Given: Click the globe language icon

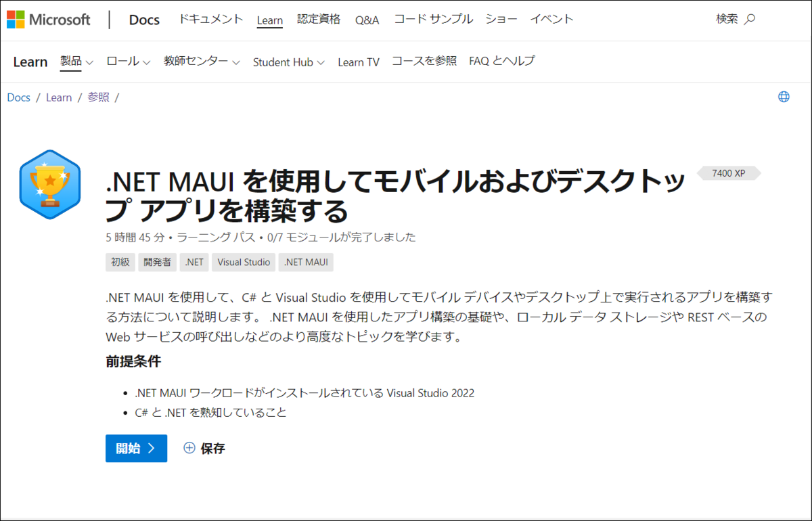Looking at the screenshot, I should (784, 97).
